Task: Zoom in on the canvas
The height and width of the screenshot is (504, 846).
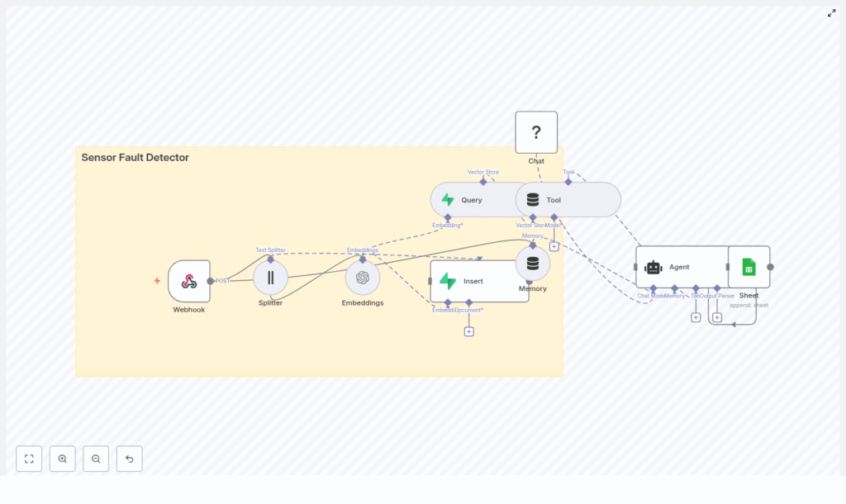Action: coord(63,459)
